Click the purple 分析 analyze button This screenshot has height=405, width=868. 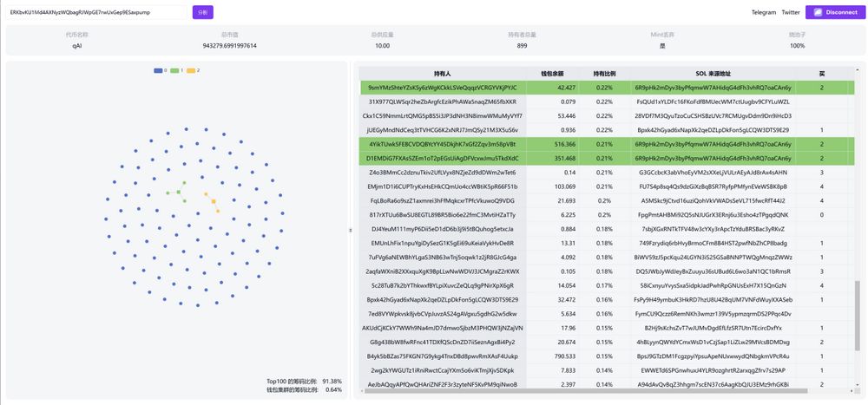click(203, 12)
